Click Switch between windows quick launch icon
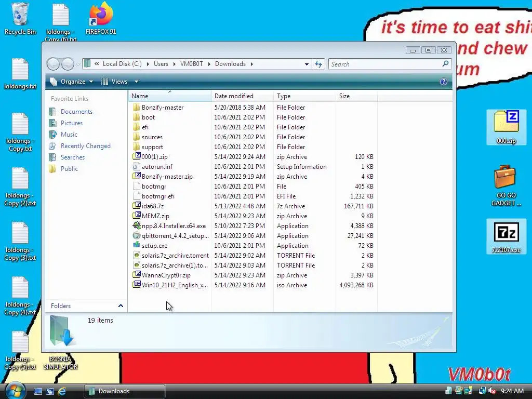This screenshot has width=532, height=399. point(49,391)
